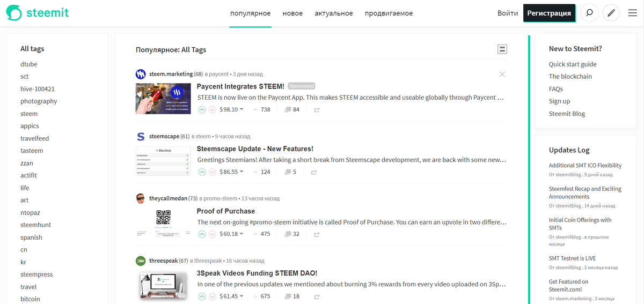Open the Paycent Integrates STEEM! title
The height and width of the screenshot is (304, 644).
(240, 86)
